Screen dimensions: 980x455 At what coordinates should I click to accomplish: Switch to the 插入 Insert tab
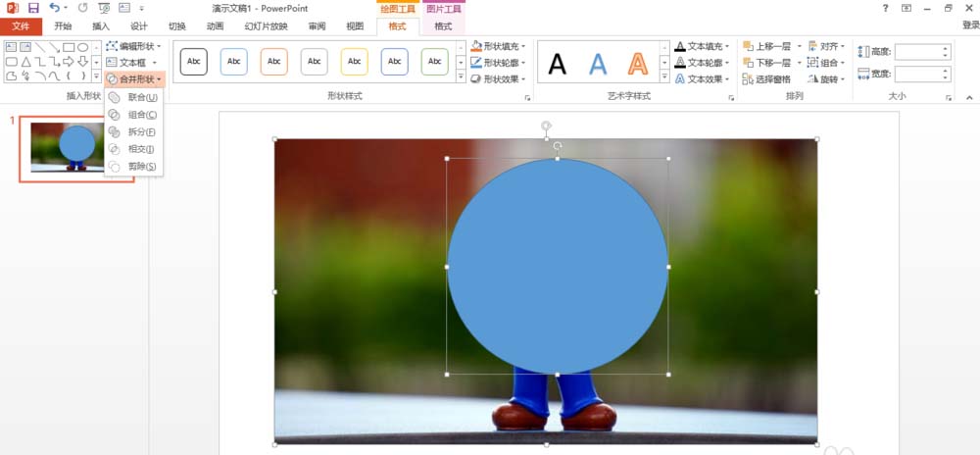click(101, 26)
